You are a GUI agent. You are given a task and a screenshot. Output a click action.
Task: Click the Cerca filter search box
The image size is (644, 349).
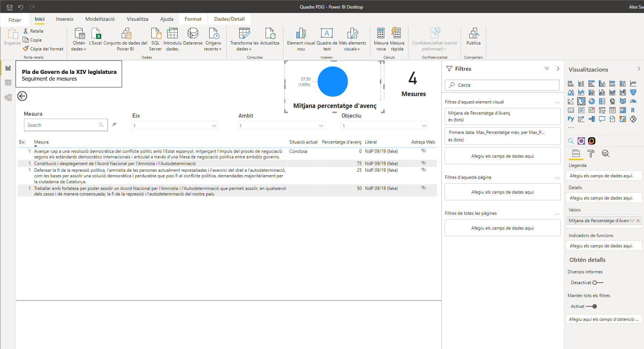502,85
